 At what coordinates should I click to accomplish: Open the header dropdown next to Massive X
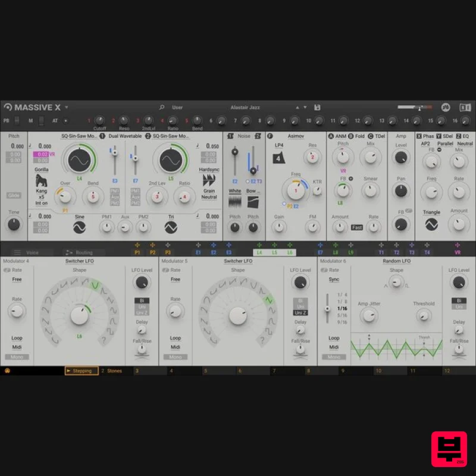(67, 108)
